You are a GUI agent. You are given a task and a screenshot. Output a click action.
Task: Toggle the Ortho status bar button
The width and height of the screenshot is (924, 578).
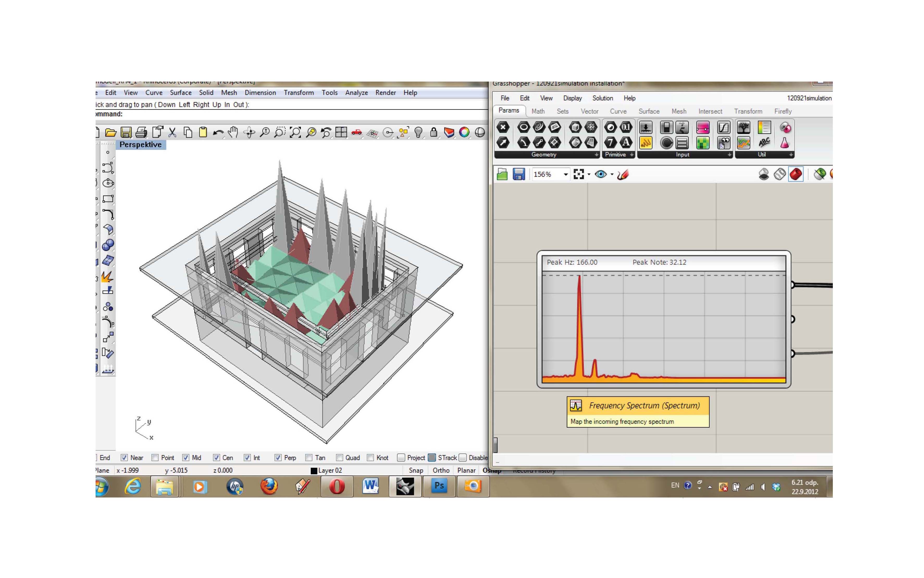(441, 471)
